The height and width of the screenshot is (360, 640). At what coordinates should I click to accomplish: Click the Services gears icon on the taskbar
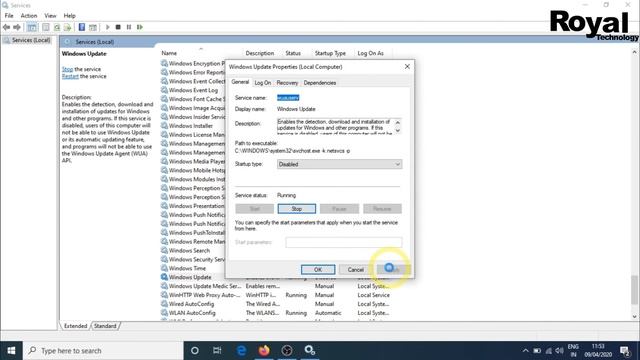pyautogui.click(x=309, y=351)
